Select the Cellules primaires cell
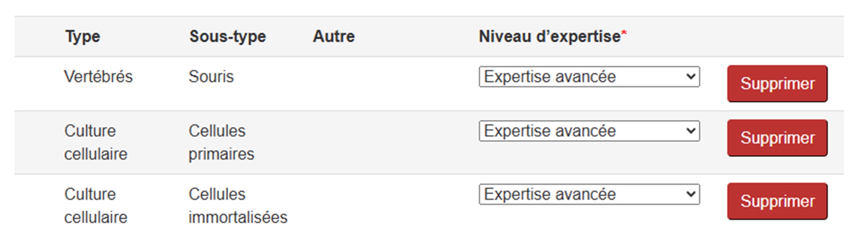This screenshot has width=868, height=242. click(x=221, y=142)
